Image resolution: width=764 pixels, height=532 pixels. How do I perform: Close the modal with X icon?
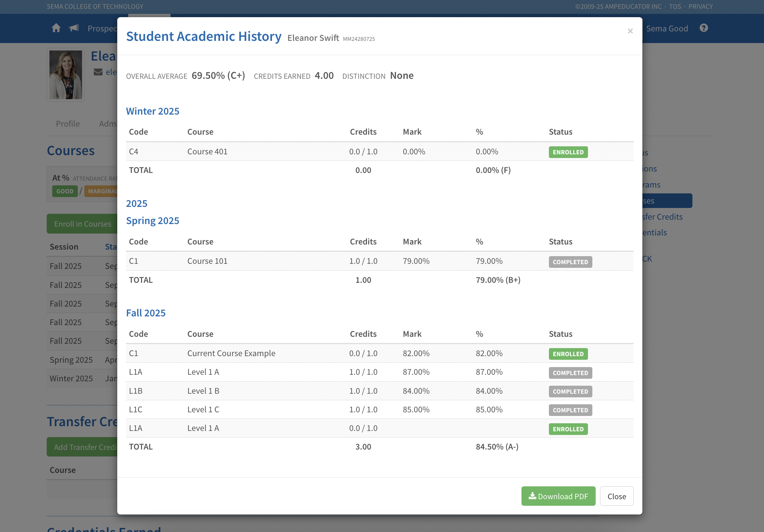630,31
